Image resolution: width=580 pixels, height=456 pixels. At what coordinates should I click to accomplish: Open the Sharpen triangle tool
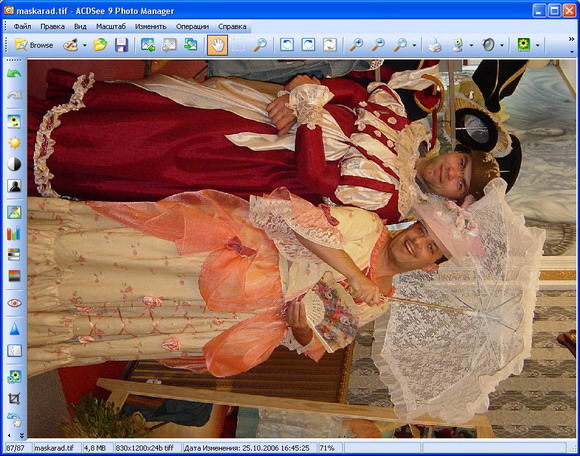click(x=14, y=328)
